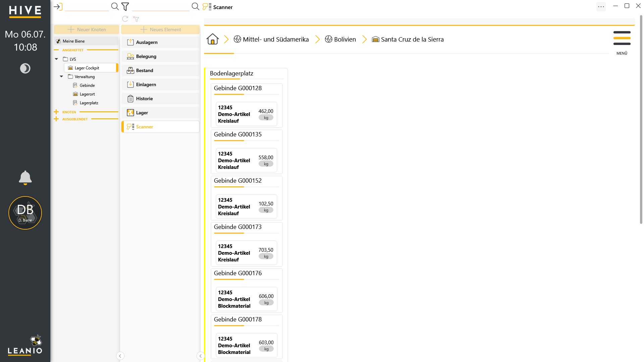Open Belegung menu entry
This screenshot has height=362, width=644.
tap(160, 56)
